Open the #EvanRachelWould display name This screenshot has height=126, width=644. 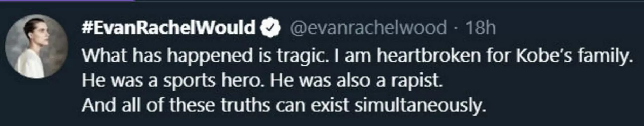tap(169, 27)
